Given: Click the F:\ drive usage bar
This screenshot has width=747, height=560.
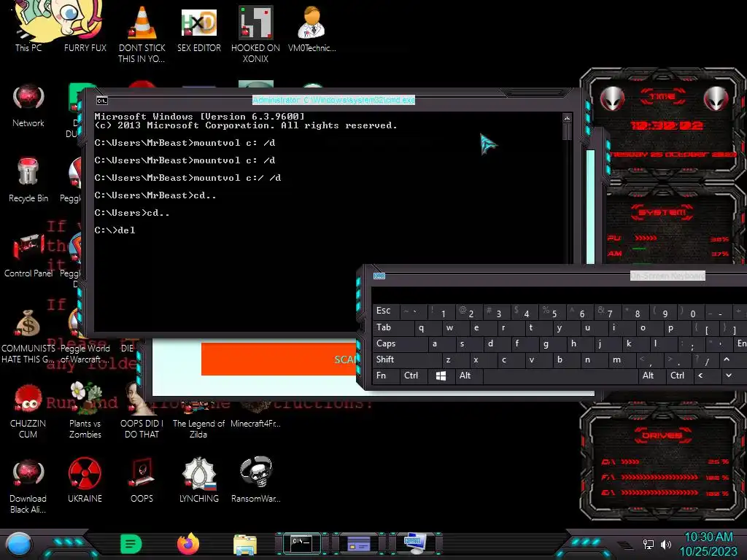Looking at the screenshot, I should 659,477.
